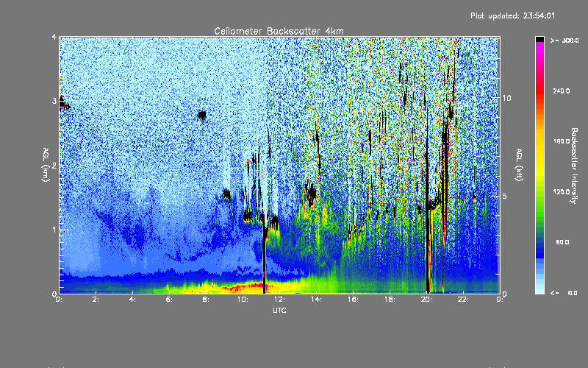Click the "12:" UTC time tick
Viewport: 588px width, 368px height.
click(x=280, y=300)
